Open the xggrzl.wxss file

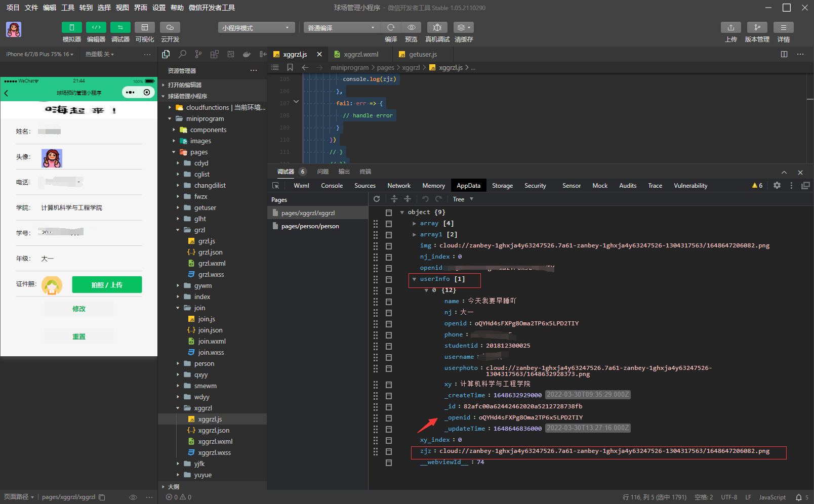click(214, 452)
